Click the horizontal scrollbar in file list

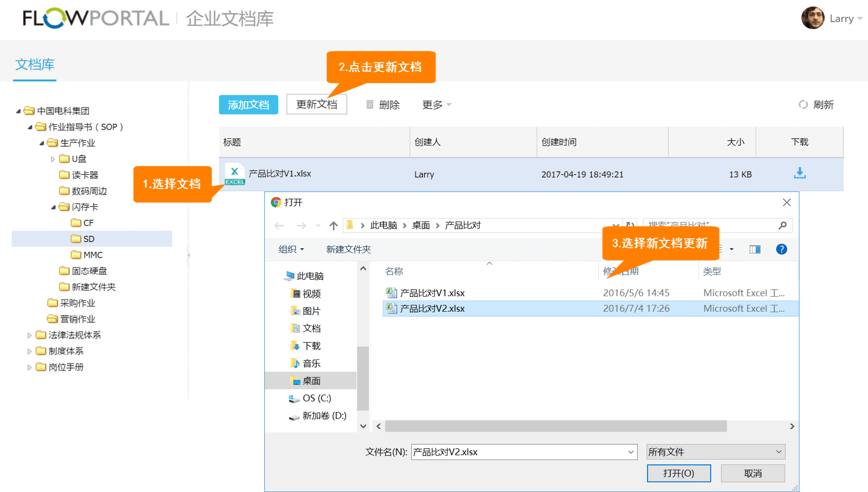pos(555,426)
